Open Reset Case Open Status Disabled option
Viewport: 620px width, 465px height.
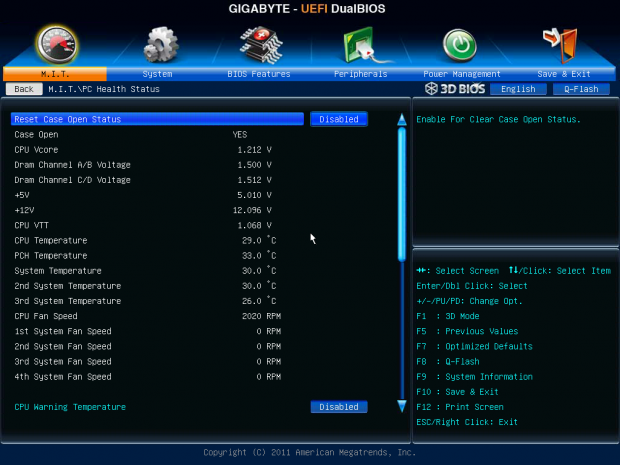pos(339,119)
